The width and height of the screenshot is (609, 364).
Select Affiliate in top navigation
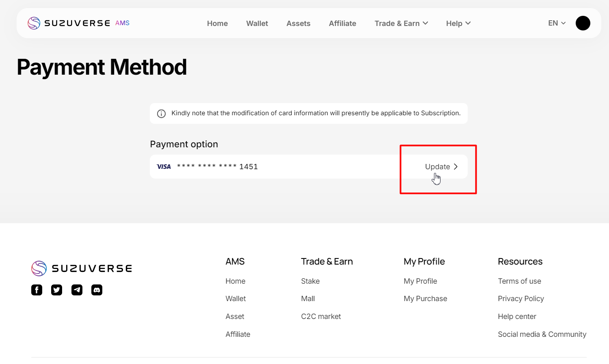(x=342, y=24)
